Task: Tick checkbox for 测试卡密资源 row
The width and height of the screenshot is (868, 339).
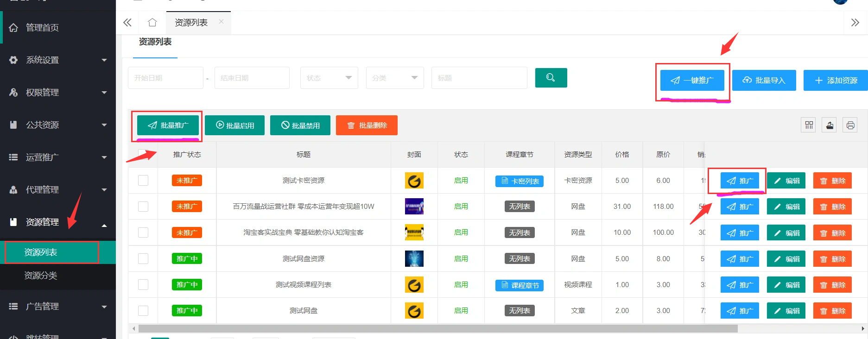Action: coord(143,180)
